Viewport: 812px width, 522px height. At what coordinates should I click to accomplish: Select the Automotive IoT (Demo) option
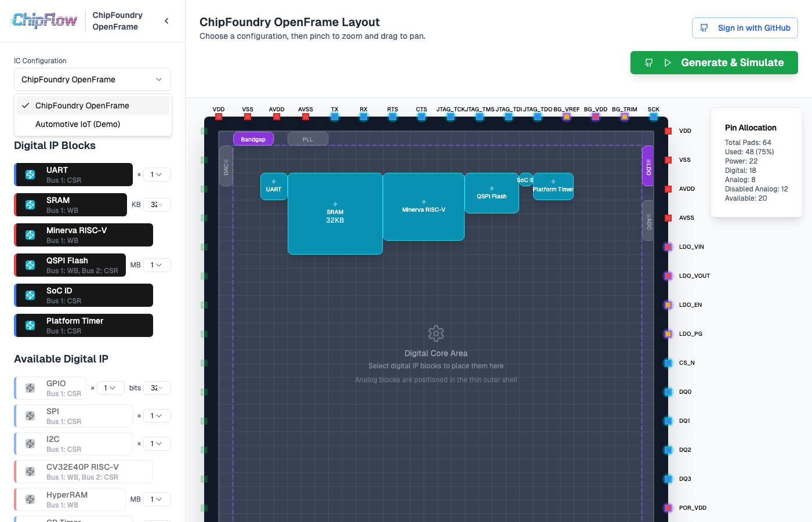click(78, 124)
